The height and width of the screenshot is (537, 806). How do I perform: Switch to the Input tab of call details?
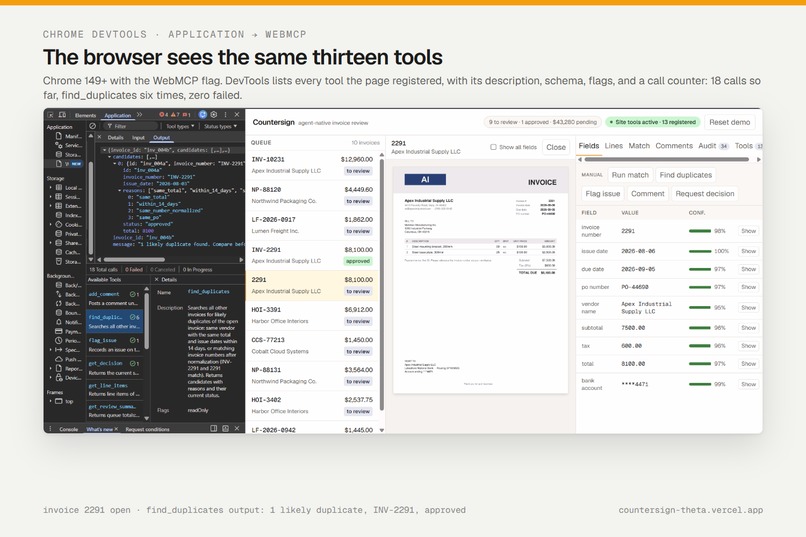[138, 138]
